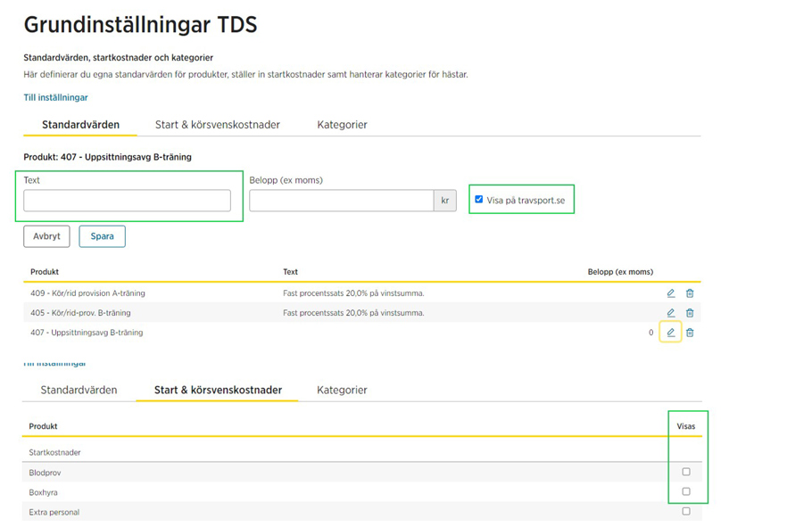Check the Extra personal Visas box

[686, 511]
